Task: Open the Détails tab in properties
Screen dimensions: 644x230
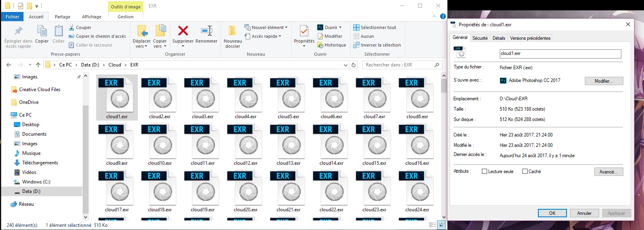Action: coord(499,38)
